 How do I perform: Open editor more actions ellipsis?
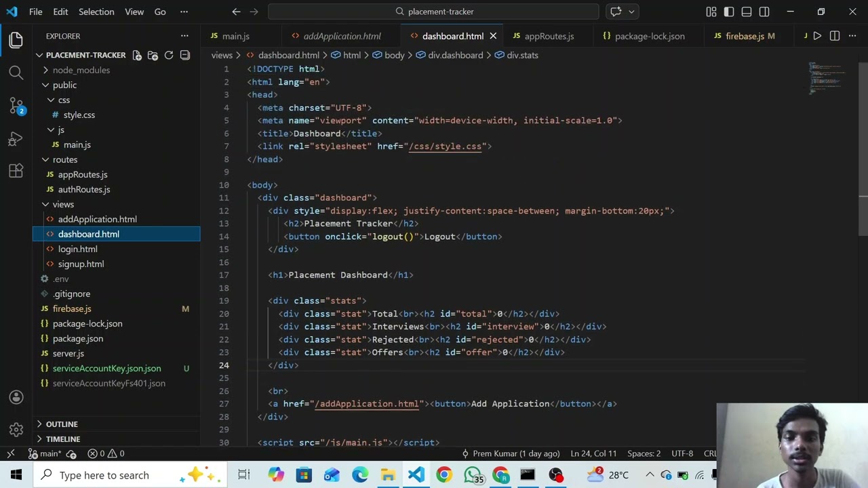852,36
